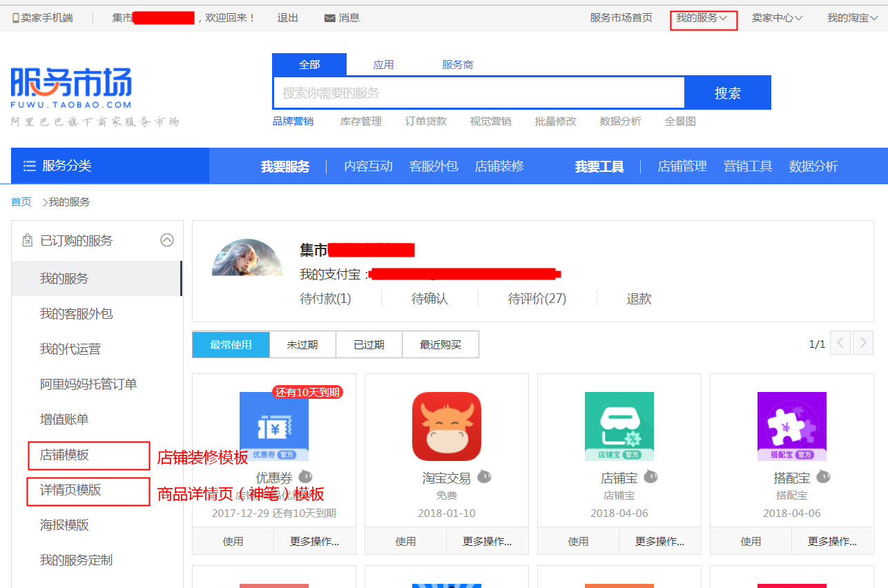Select the 服务商 search tab

pos(458,65)
